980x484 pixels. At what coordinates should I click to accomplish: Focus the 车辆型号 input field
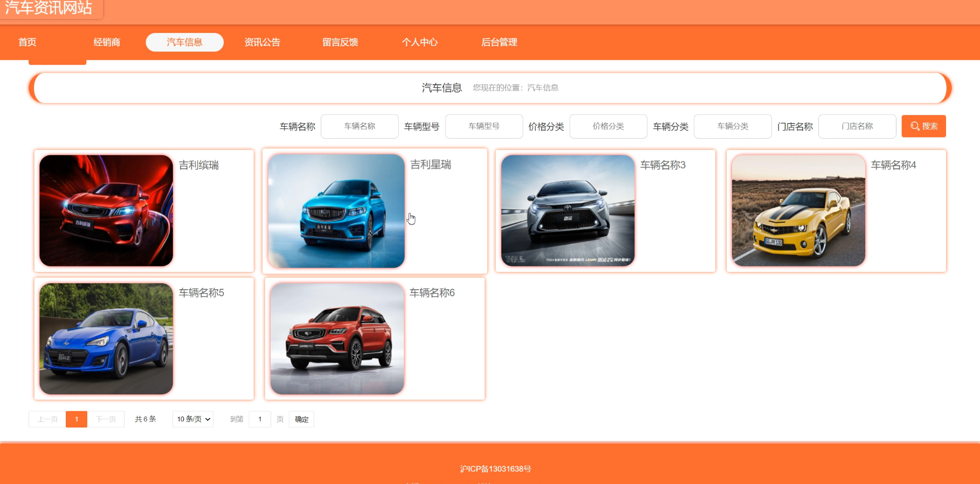484,126
